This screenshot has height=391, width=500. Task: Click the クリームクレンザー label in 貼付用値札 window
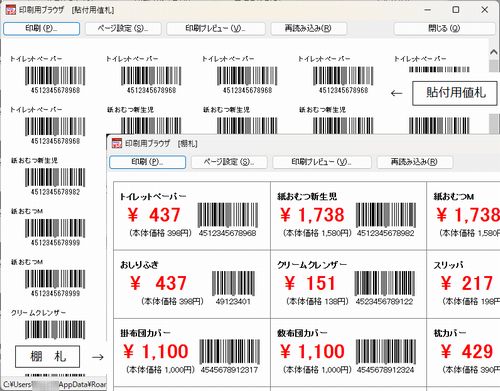[38, 313]
